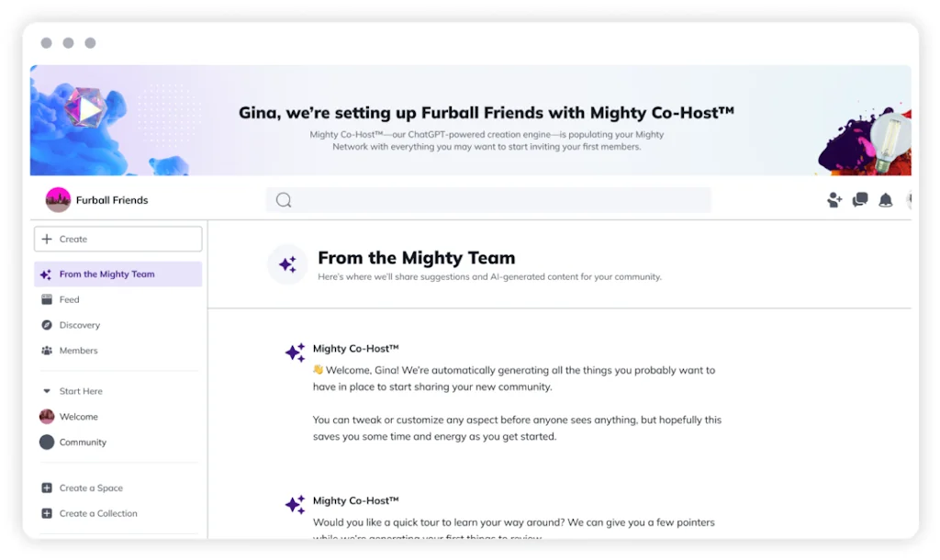Viewport: 940px width, 560px height.
Task: Click the Mighty Co-Host sparkle avatar
Action: [295, 353]
